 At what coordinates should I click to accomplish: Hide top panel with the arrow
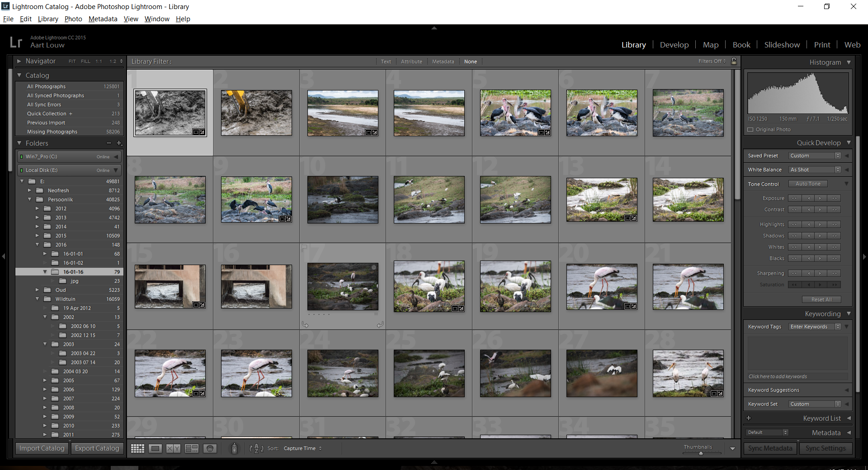[434, 28]
